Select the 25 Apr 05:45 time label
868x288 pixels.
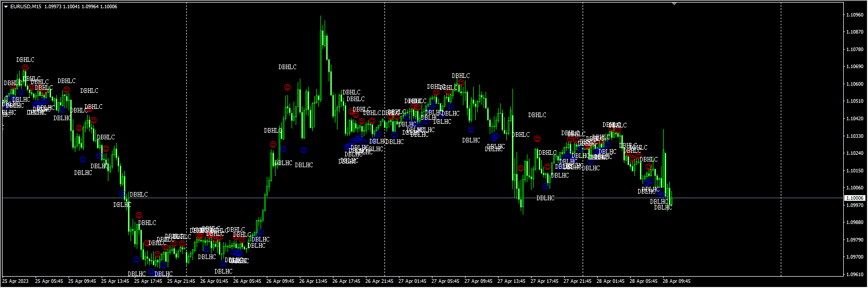click(x=49, y=281)
